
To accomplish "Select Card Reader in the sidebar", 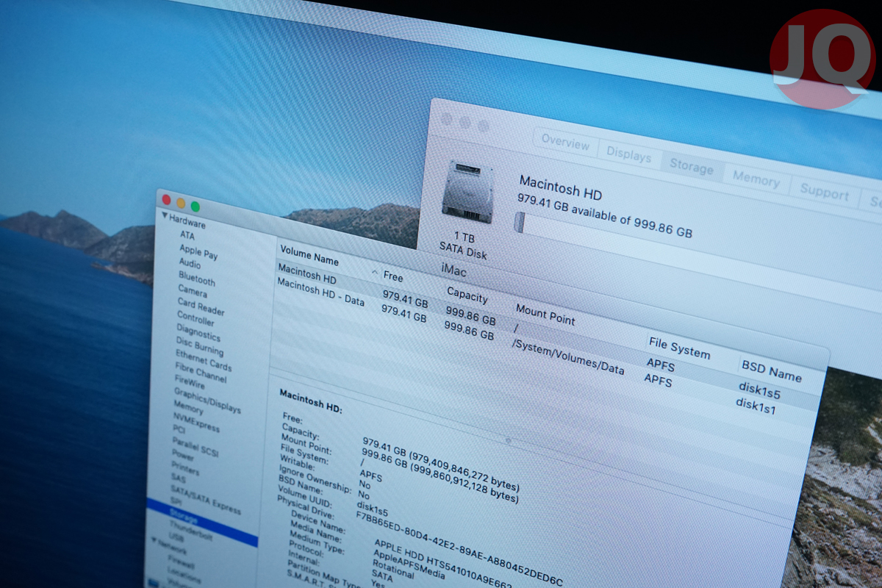I will pyautogui.click(x=201, y=306).
